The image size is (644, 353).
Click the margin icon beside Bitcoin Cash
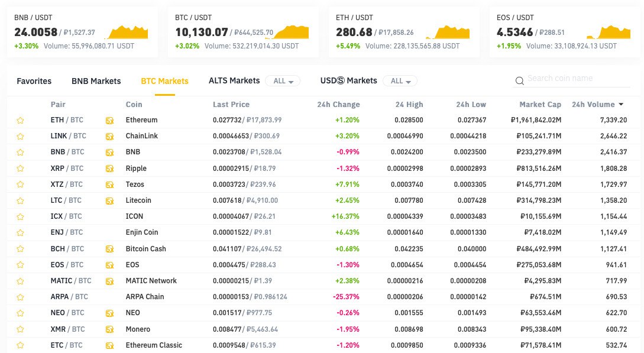(x=109, y=249)
